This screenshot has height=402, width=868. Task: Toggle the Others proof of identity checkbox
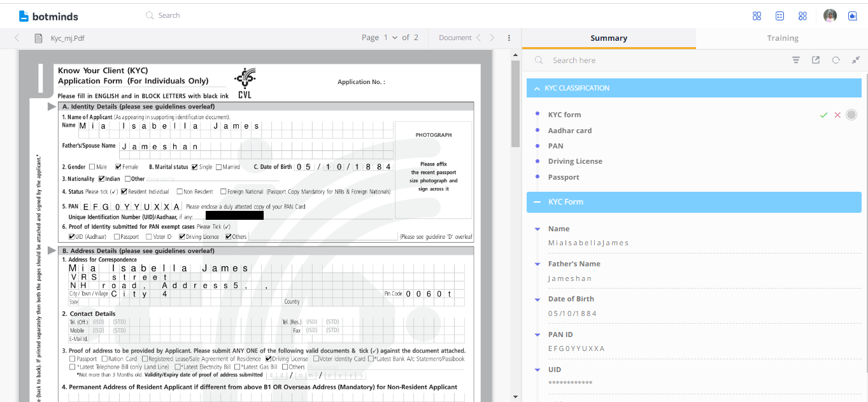[227, 236]
